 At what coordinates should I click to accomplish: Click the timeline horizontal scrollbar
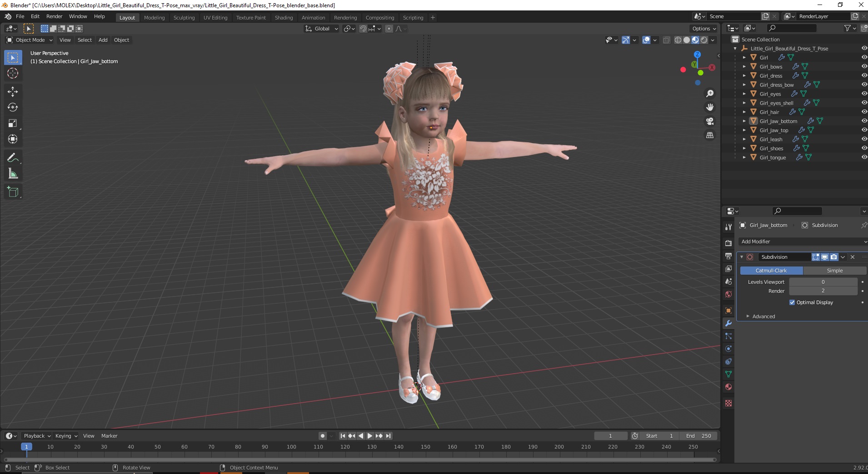pyautogui.click(x=360, y=459)
